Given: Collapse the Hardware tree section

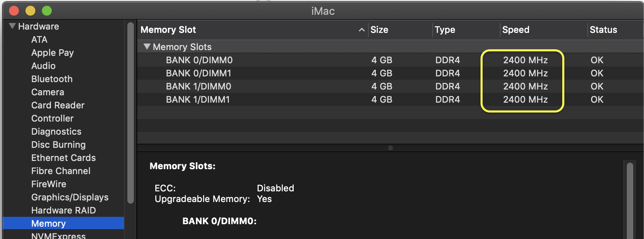Looking at the screenshot, I should tap(12, 27).
